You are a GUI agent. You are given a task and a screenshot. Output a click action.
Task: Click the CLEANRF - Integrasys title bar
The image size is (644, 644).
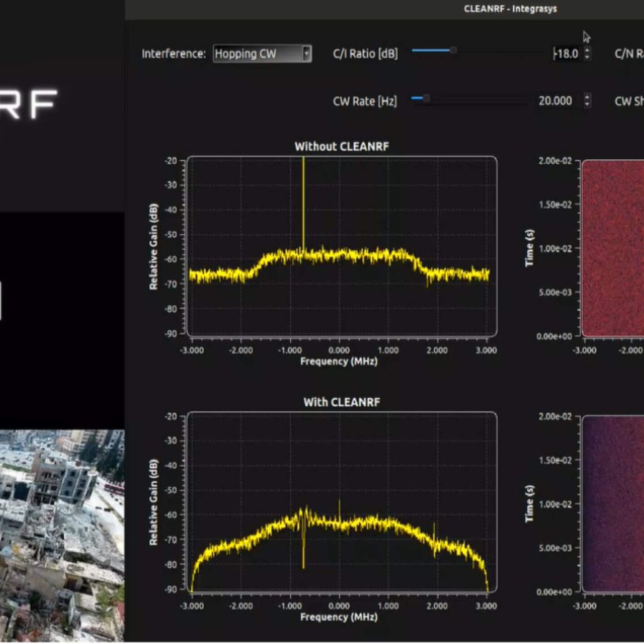coord(510,9)
